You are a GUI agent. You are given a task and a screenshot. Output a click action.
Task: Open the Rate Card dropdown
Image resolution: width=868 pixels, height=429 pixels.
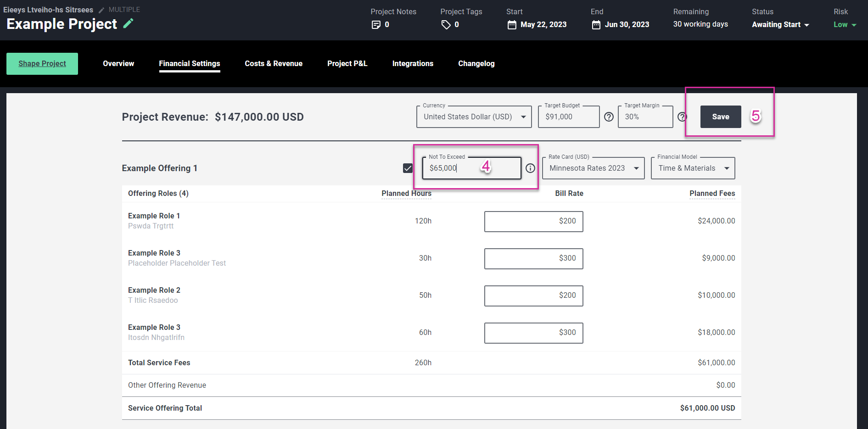594,168
